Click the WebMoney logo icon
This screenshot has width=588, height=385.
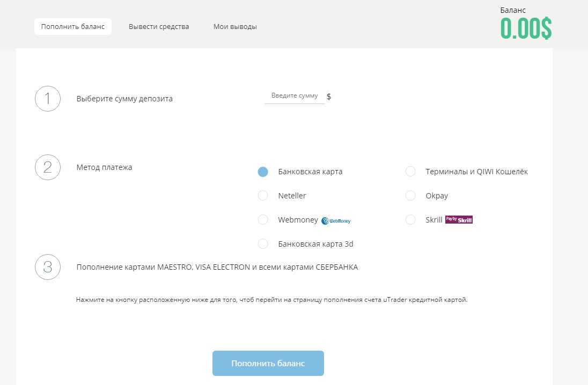[336, 221]
